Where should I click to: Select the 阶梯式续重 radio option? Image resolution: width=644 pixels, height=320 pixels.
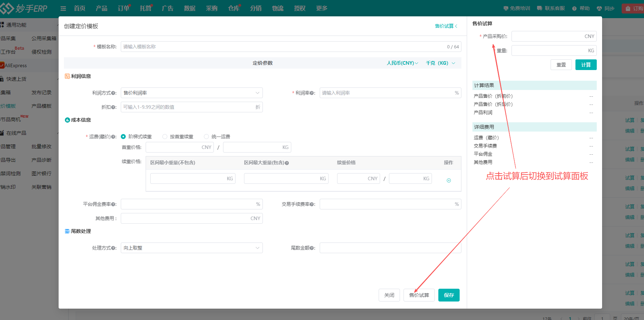click(x=124, y=137)
